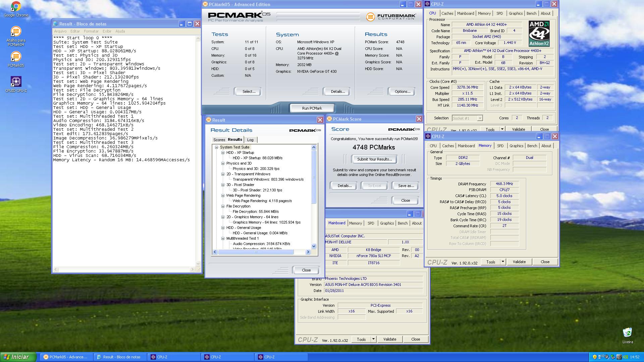The image size is (644, 362).
Task: Click the taskbar clock showing 14:52
Action: point(634,357)
